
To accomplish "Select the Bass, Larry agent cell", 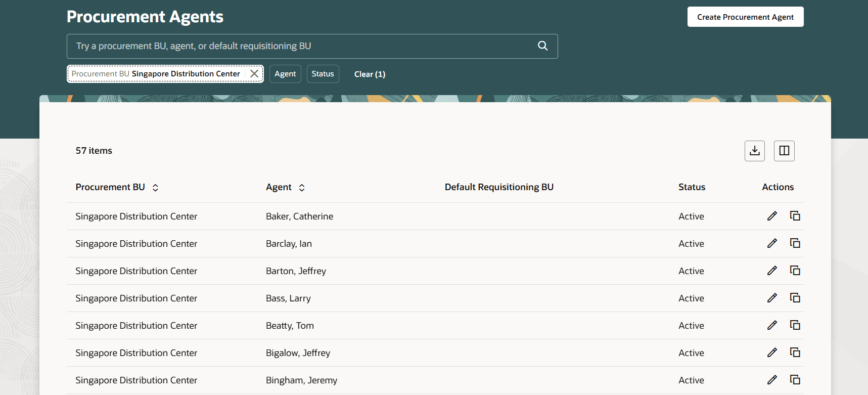I will coord(288,298).
